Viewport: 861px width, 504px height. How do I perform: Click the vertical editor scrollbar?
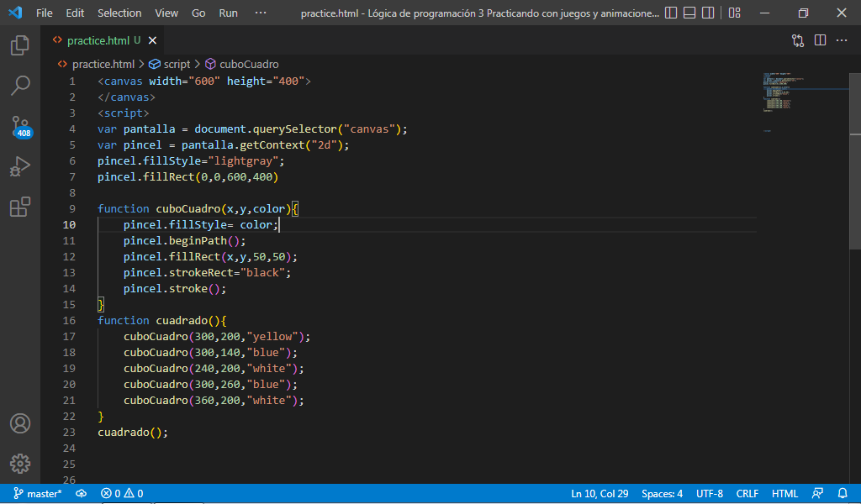coord(855,162)
